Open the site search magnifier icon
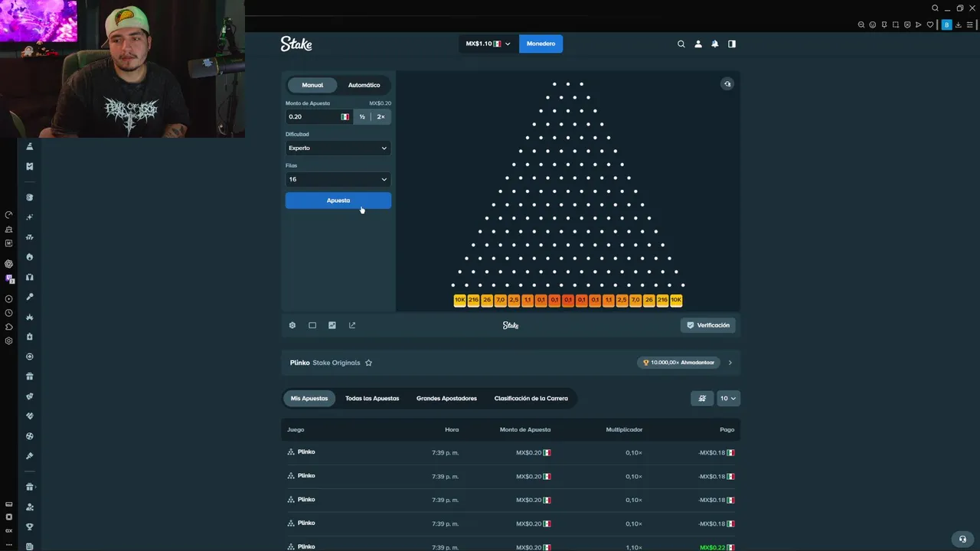 tap(681, 44)
